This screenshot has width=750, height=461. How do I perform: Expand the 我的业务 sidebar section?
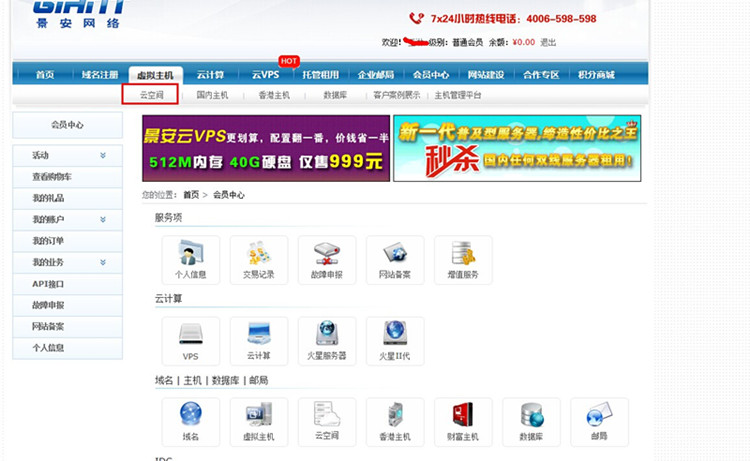point(103,262)
